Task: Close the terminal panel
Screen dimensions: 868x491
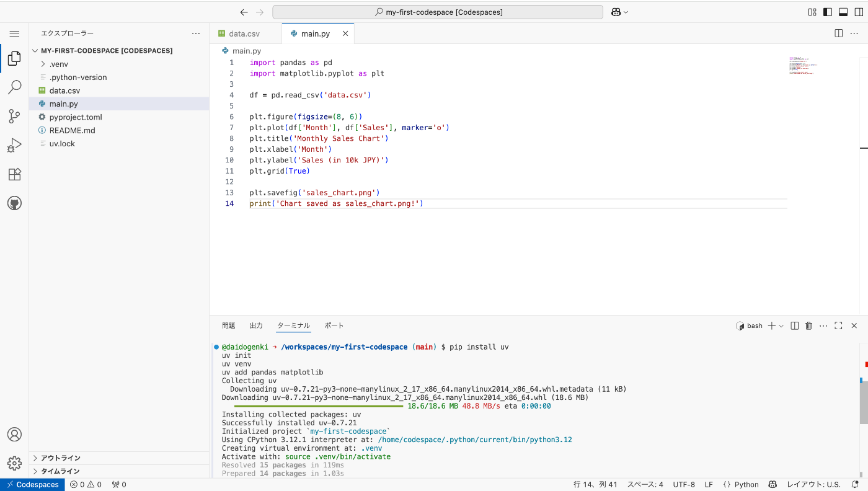Action: coord(854,325)
